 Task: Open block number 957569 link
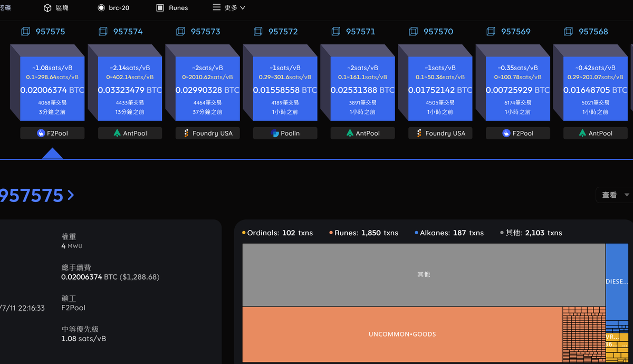[515, 32]
